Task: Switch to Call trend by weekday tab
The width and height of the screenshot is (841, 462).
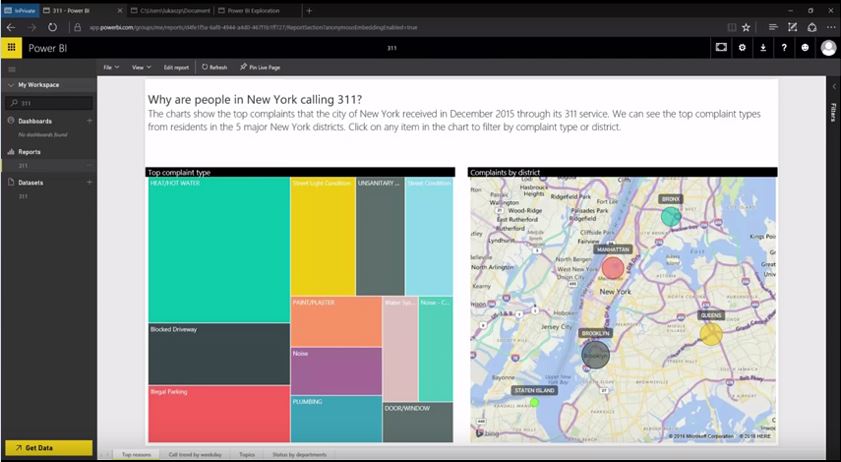Action: 195,454
